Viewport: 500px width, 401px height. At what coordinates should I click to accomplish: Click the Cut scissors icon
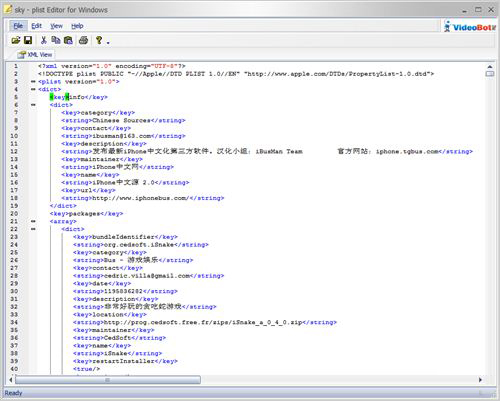43,40
